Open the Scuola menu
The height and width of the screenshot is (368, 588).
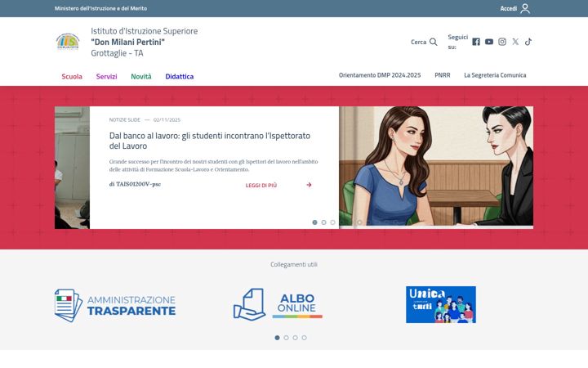pos(72,76)
